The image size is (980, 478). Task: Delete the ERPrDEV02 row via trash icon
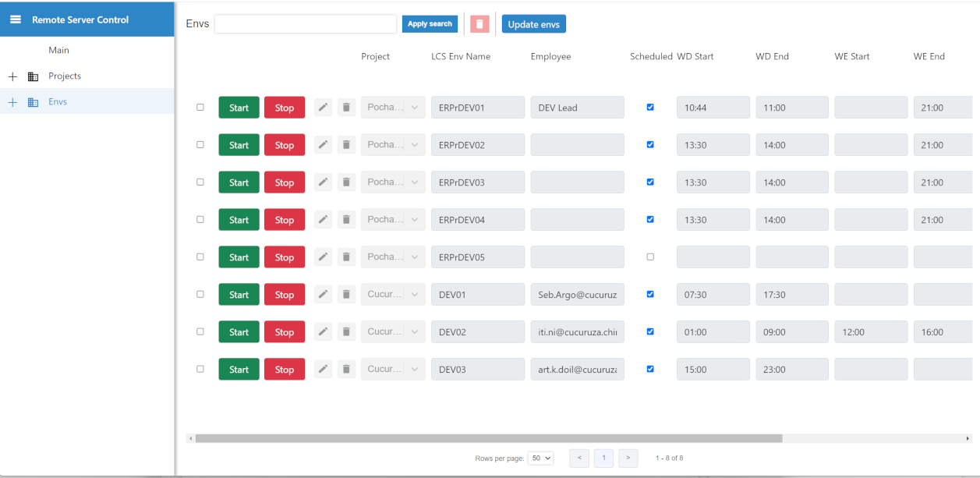pyautogui.click(x=346, y=145)
